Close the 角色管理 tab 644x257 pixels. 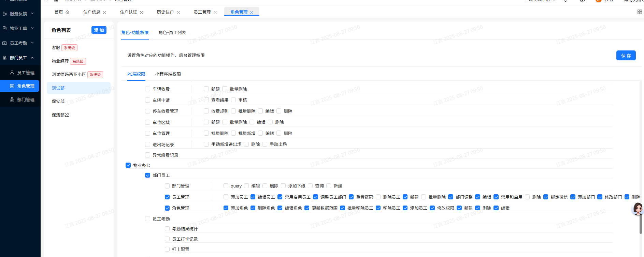tap(252, 12)
